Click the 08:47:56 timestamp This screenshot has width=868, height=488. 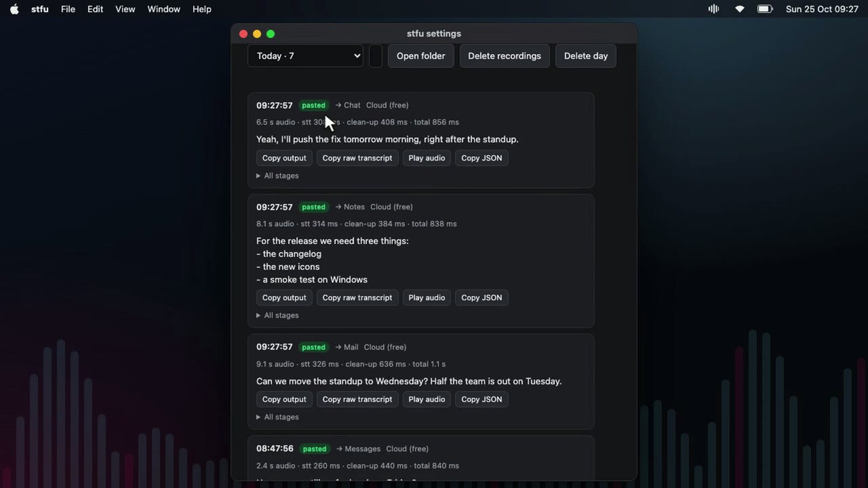[x=275, y=449]
